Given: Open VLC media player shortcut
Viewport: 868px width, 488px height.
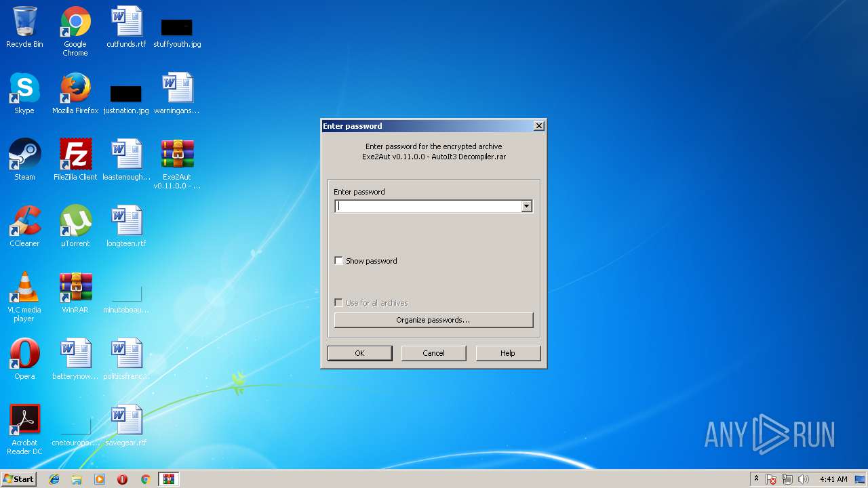Looking at the screenshot, I should click(24, 297).
